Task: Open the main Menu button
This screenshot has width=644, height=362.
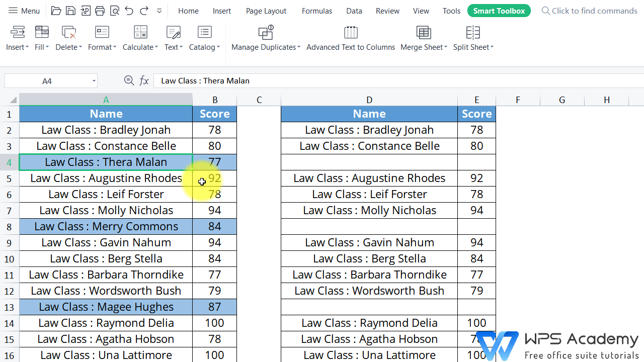Action: pos(24,11)
